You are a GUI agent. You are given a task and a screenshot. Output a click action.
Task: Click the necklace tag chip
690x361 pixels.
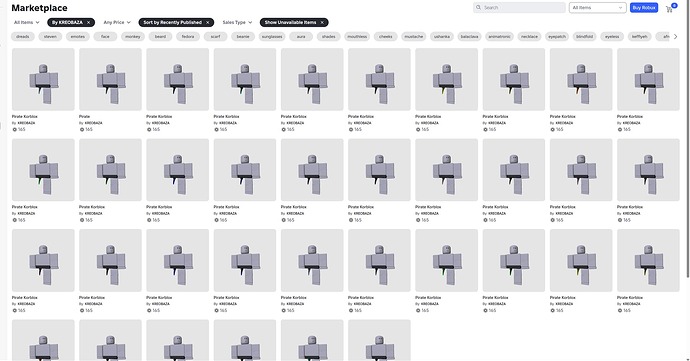pyautogui.click(x=529, y=37)
